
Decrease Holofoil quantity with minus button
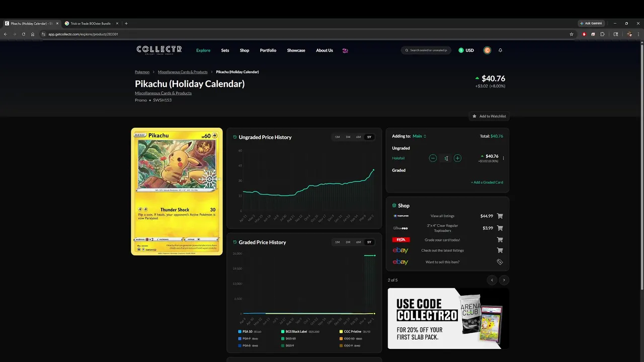point(433,158)
